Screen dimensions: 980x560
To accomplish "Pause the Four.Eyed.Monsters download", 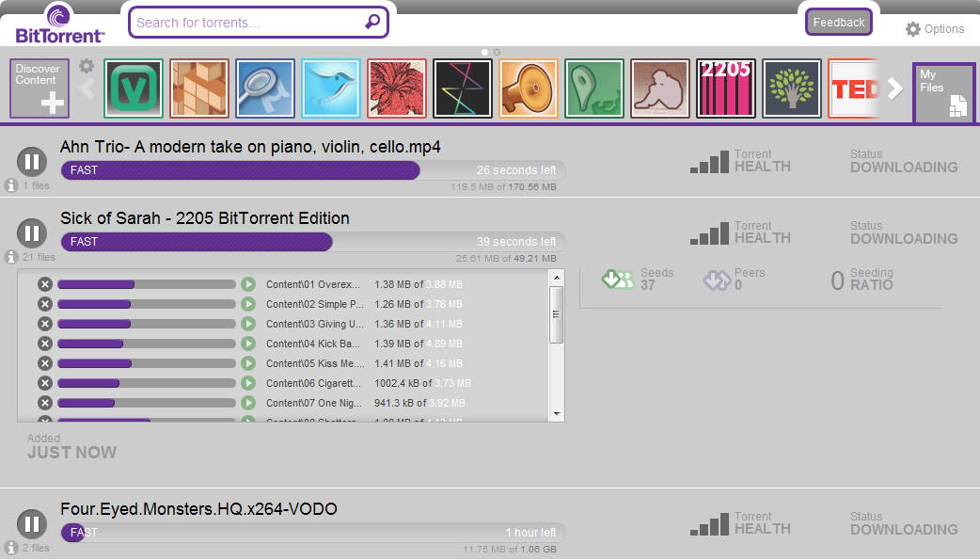I will (x=32, y=524).
